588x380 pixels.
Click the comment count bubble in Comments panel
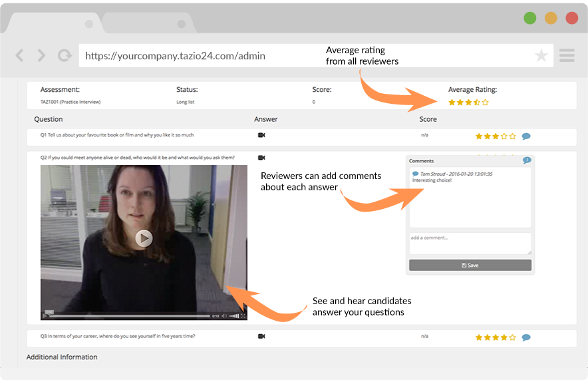[x=527, y=160]
